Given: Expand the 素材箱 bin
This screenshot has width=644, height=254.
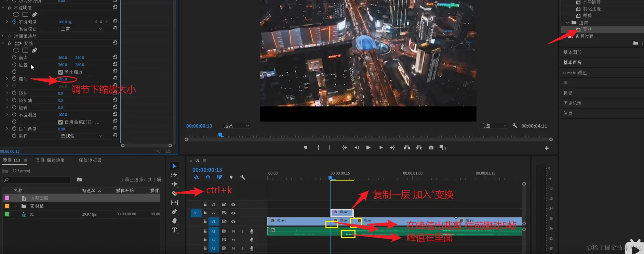Looking at the screenshot, I should click(x=16, y=206).
